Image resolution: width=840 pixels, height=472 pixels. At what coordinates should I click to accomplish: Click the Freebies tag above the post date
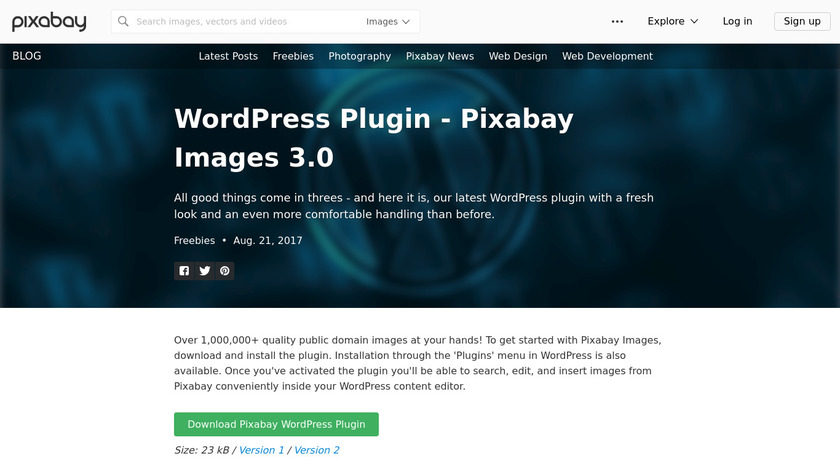point(194,241)
